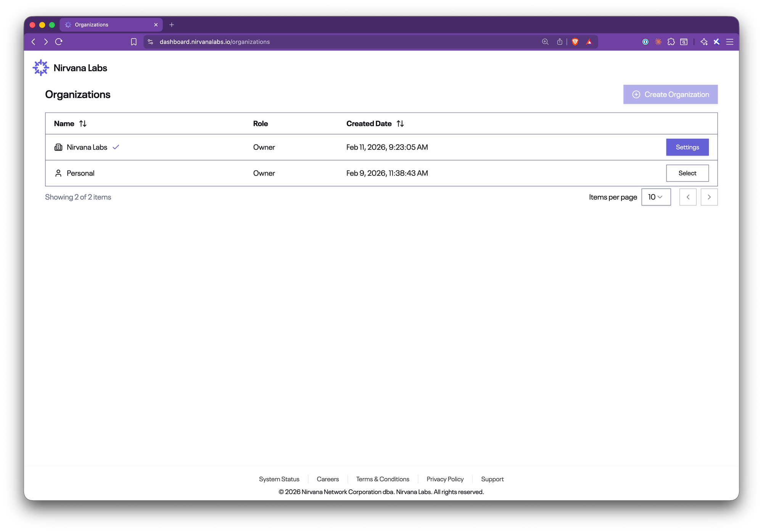Select the Personal organization
The image size is (763, 532).
687,173
